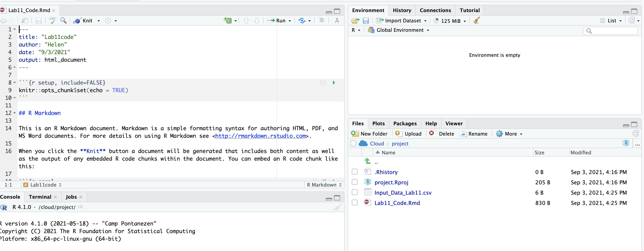Screen dimensions: 644x251
Task: Check the Input_Data_Lab11.csv checkbox
Action: [x=354, y=192]
